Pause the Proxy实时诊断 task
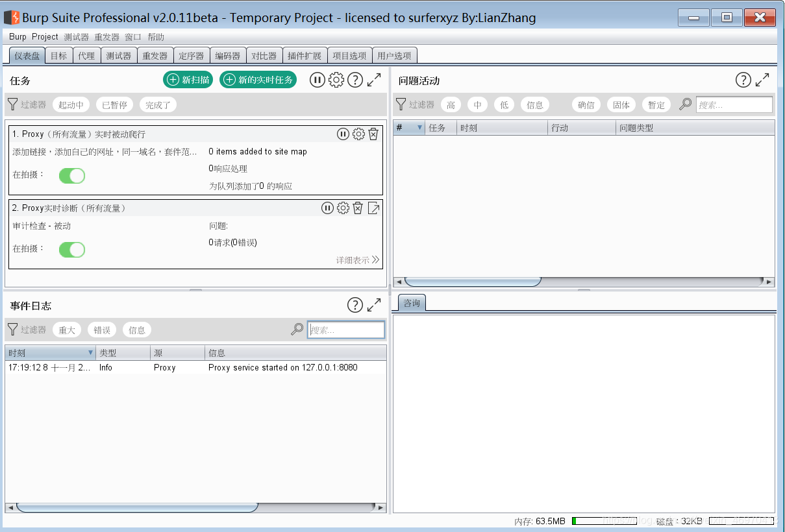The image size is (785, 532). 328,208
